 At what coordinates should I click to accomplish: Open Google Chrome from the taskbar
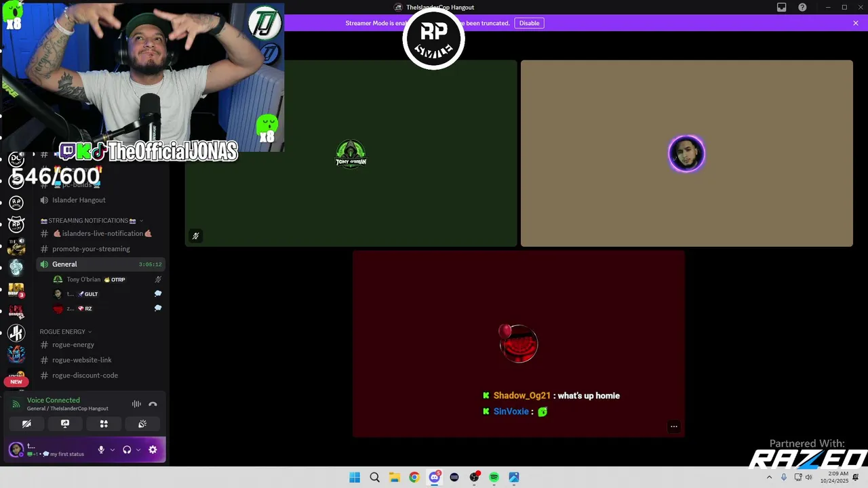pyautogui.click(x=414, y=477)
